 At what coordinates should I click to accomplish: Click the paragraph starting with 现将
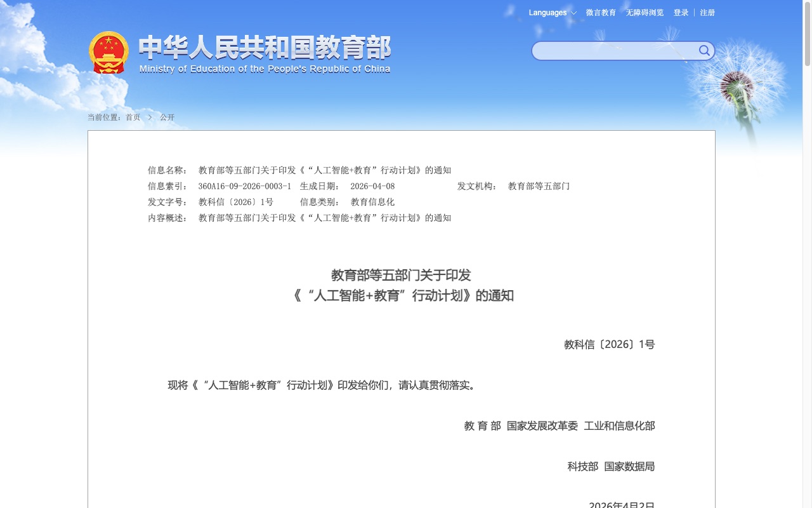tap(323, 385)
